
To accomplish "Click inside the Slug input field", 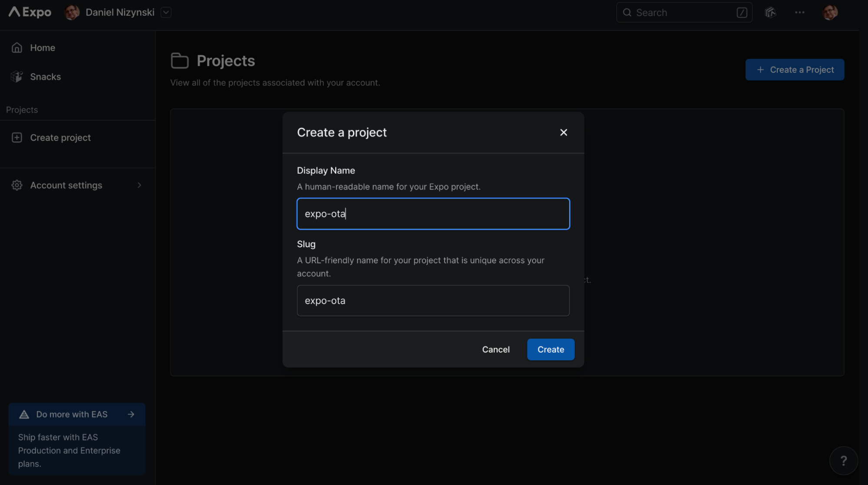I will point(433,300).
